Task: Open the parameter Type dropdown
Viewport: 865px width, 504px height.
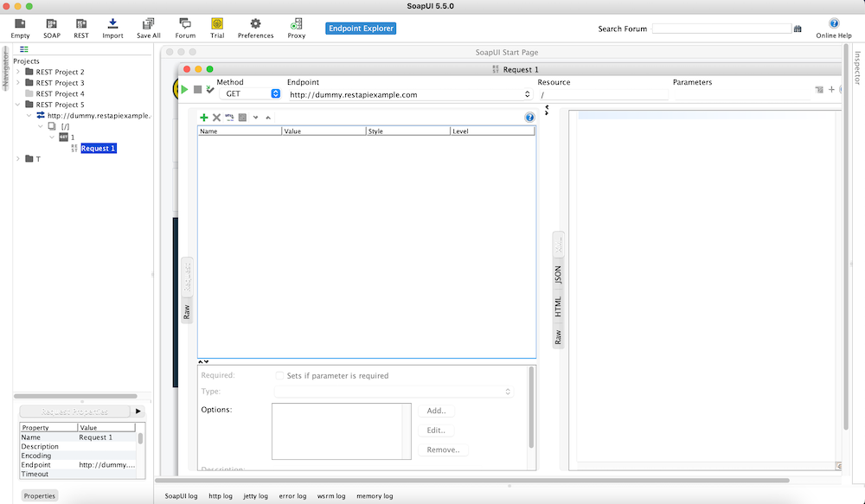Action: tap(394, 392)
